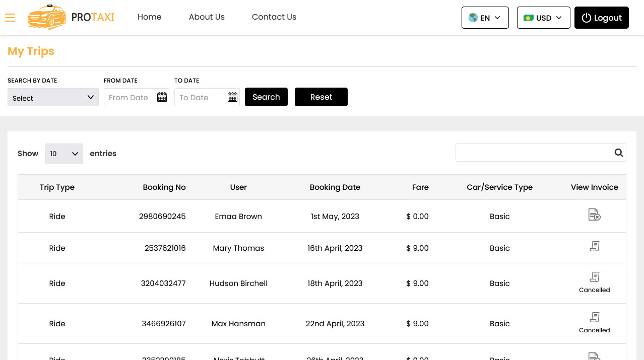Screen dimensions: 644x360
Task: Open From Date calendar picker icon
Action: (x=162, y=97)
